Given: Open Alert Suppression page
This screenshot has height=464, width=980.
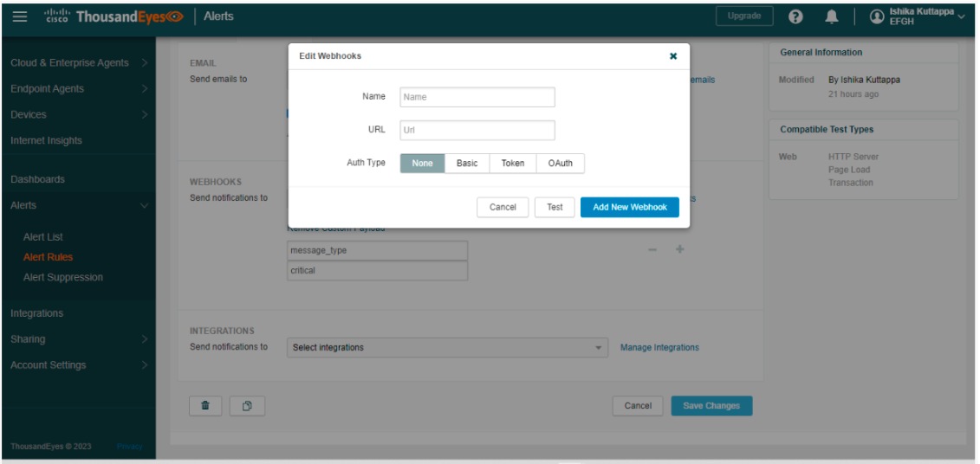Looking at the screenshot, I should click(63, 277).
